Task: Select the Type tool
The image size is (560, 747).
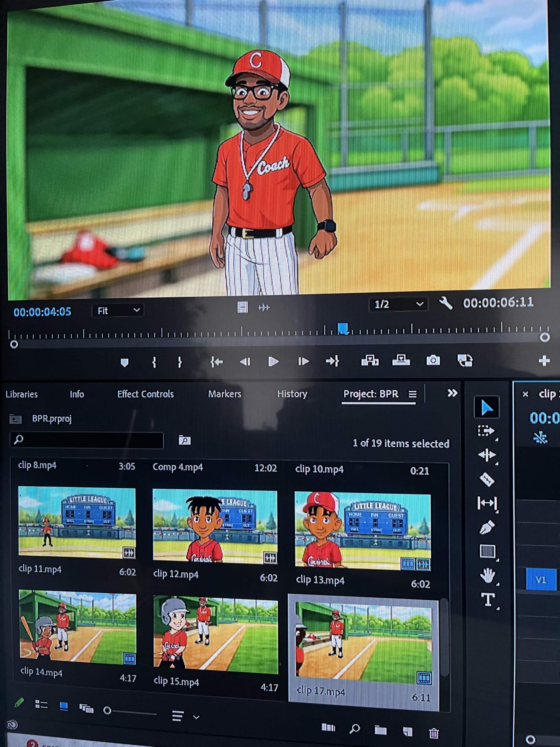Action: [x=488, y=600]
